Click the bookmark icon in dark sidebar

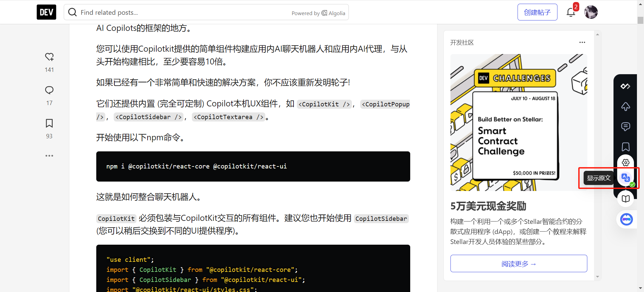626,147
